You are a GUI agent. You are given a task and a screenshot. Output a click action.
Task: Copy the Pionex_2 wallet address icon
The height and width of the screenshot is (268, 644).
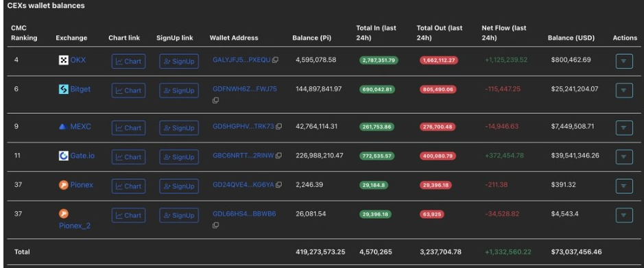tap(215, 226)
